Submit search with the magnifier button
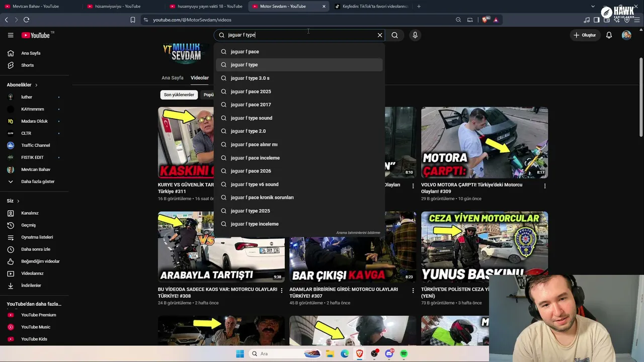Viewport: 644px width, 362px height. [x=395, y=35]
